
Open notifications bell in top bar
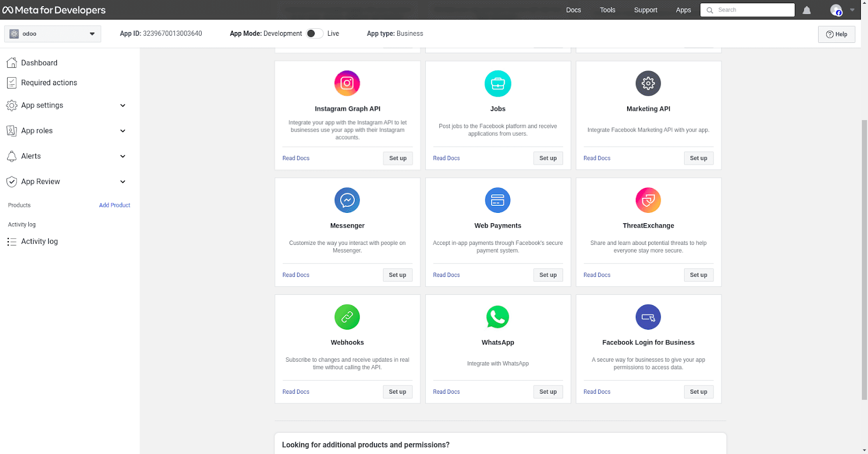click(x=807, y=10)
